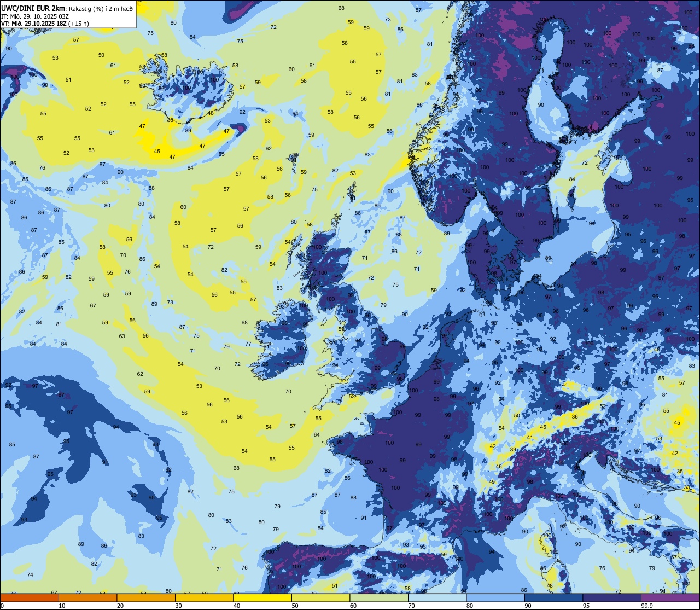Image resolution: width=700 pixels, height=610 pixels.
Task: Click the humidity value '43' on Norway's coast
Action: click(x=429, y=149)
